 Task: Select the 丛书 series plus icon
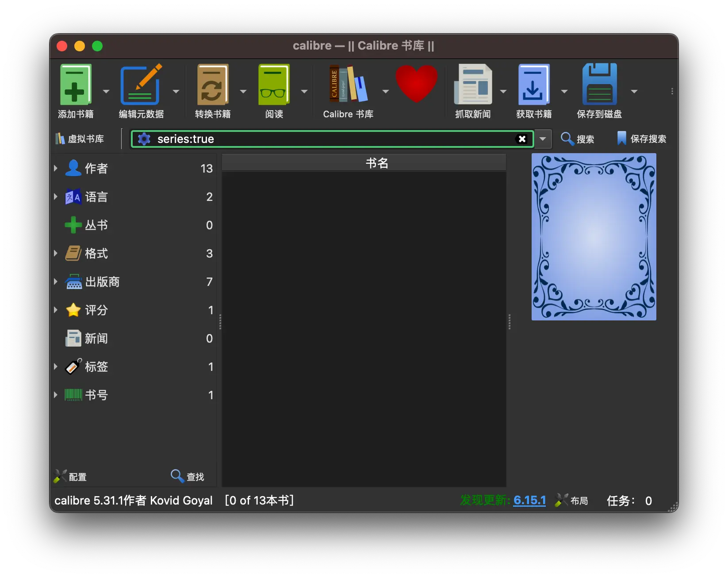click(x=73, y=225)
